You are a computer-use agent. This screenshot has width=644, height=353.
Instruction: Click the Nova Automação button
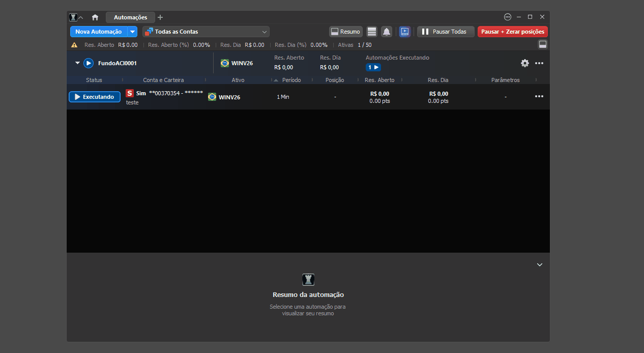click(x=99, y=32)
